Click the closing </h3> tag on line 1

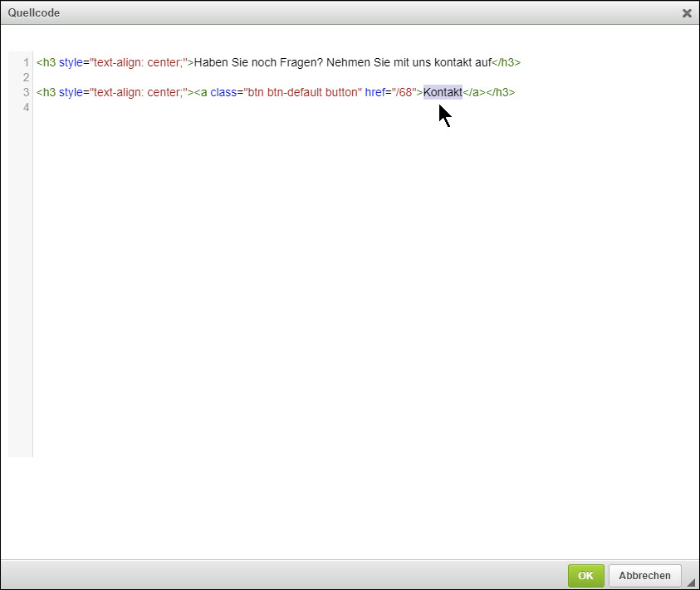(506, 62)
